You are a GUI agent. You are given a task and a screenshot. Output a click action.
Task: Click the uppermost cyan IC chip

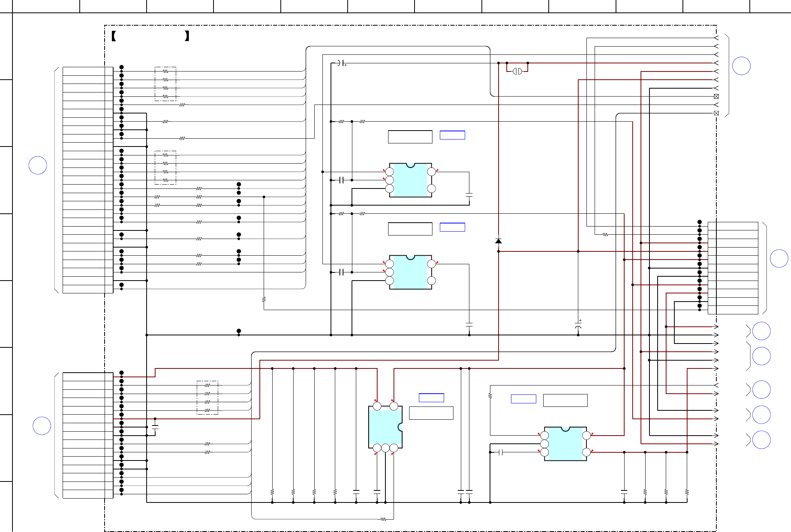[410, 180]
